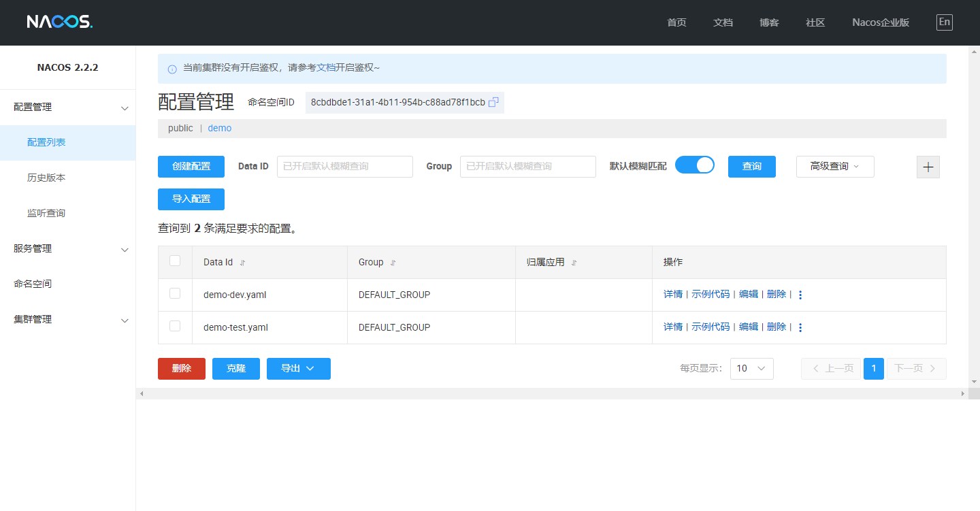
Task: Sort by 归属应用 column
Action: 574,263
